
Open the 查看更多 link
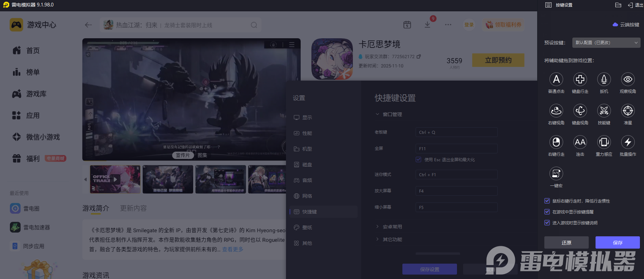[233, 249]
